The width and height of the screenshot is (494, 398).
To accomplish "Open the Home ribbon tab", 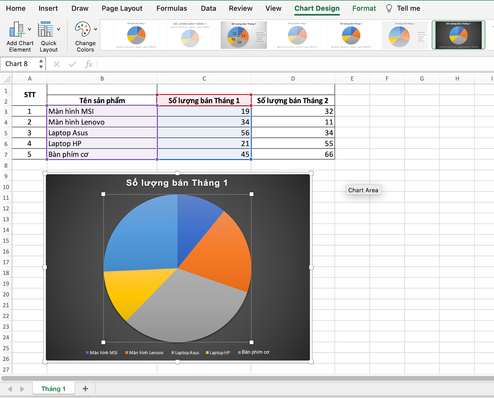I will (15, 8).
